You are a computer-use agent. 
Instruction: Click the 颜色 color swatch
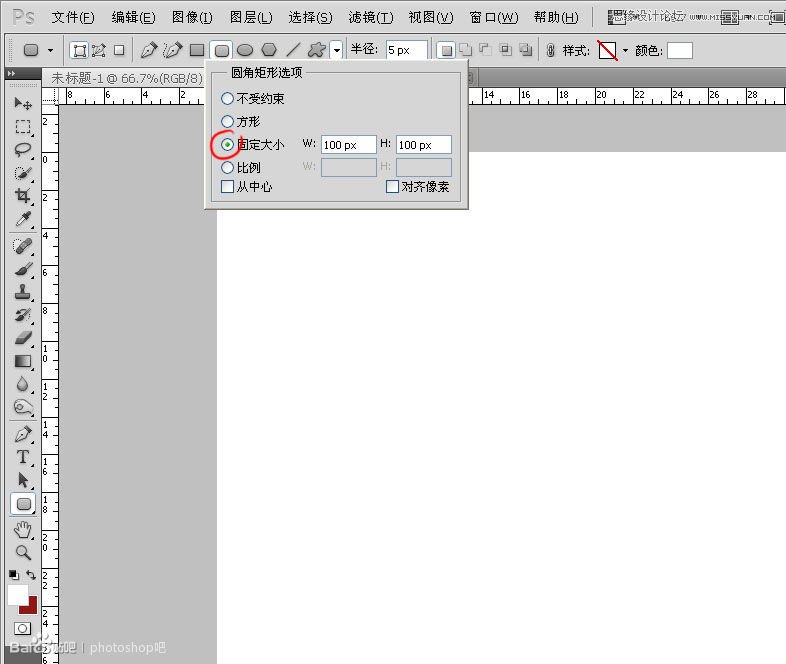pyautogui.click(x=680, y=50)
